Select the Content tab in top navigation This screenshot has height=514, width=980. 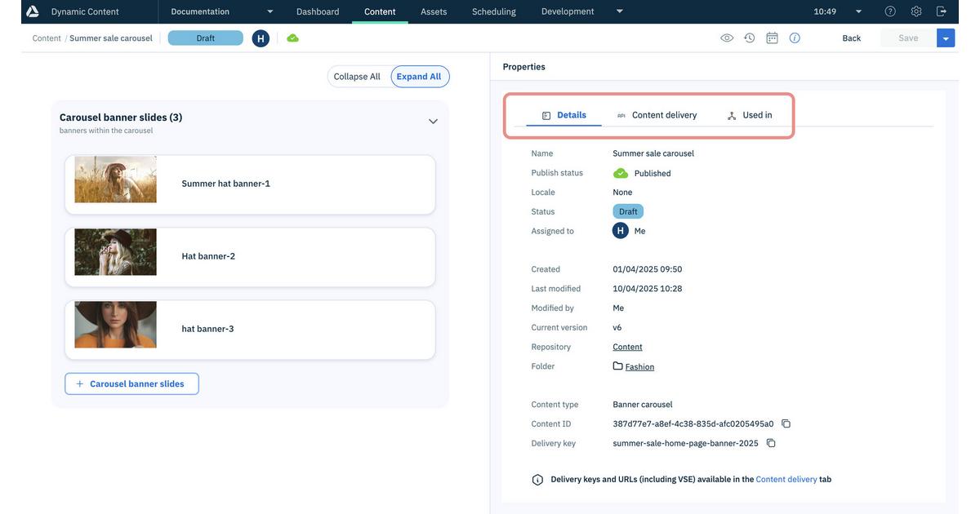click(x=380, y=11)
